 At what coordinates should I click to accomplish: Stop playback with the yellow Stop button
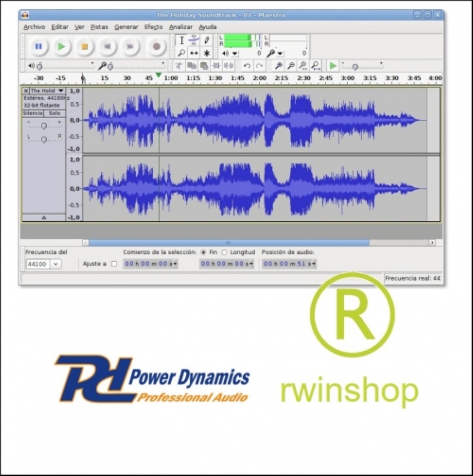(85, 46)
